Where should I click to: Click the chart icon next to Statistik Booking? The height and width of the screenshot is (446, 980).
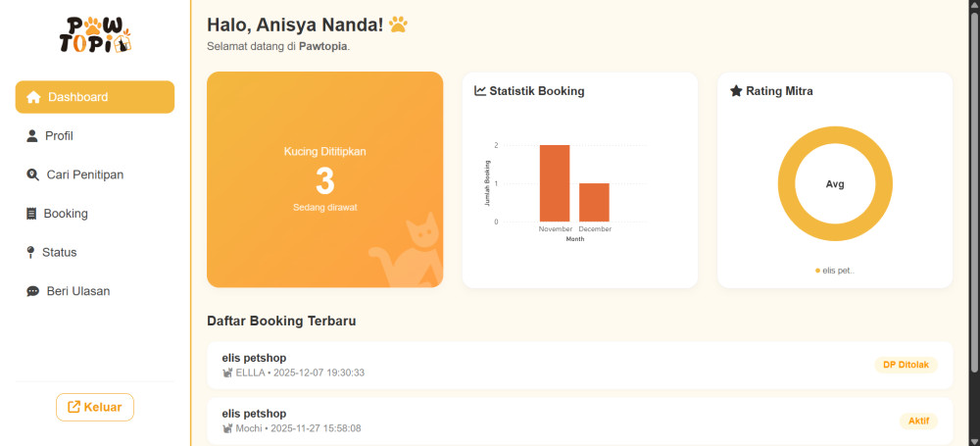tap(480, 91)
